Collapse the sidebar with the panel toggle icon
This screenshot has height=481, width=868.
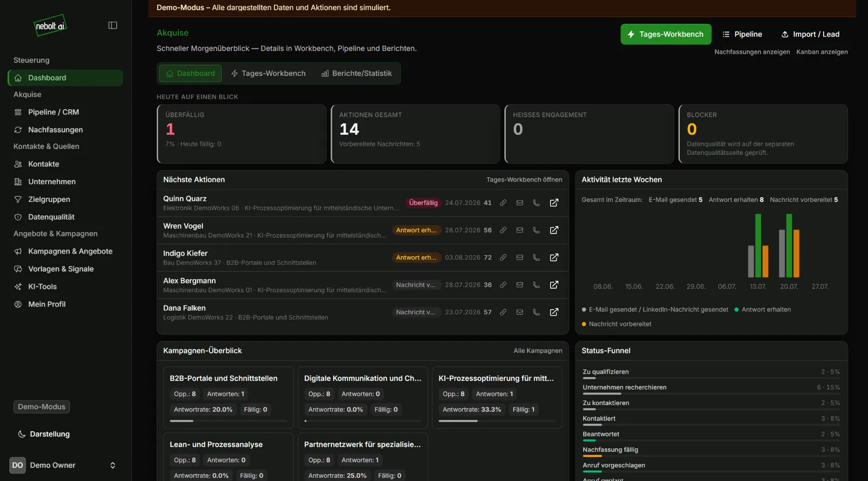113,26
